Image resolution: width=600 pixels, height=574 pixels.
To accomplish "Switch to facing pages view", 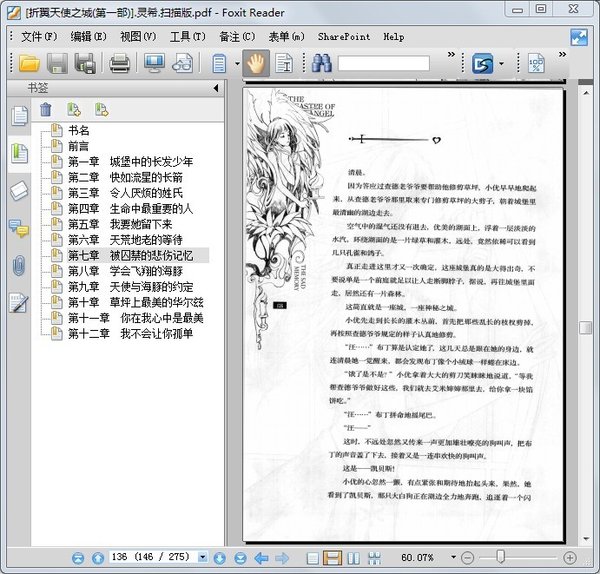I will click(x=353, y=558).
